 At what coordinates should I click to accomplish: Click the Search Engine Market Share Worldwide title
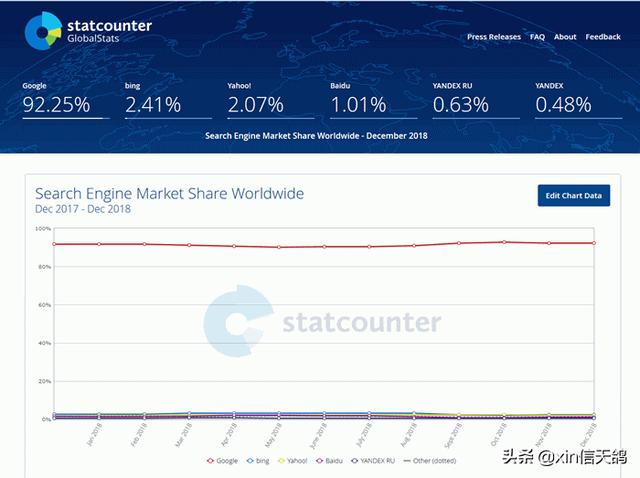169,193
